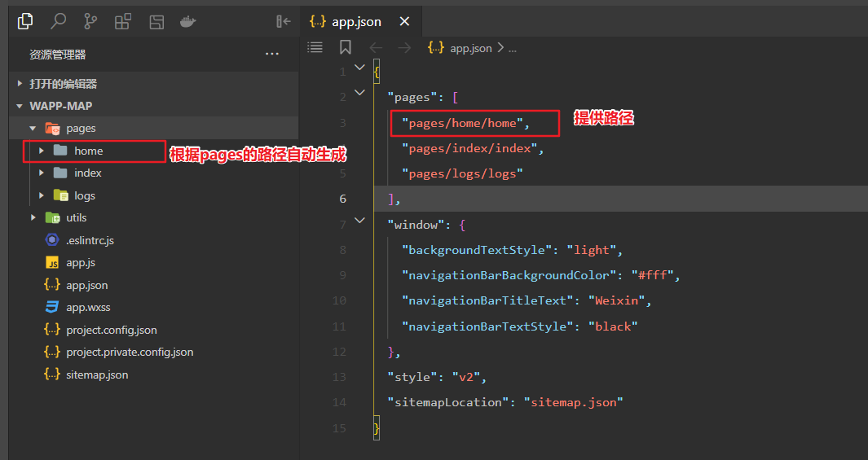The width and height of the screenshot is (868, 460).
Task: Click the "sitemap.json" string value in code
Action: click(574, 402)
